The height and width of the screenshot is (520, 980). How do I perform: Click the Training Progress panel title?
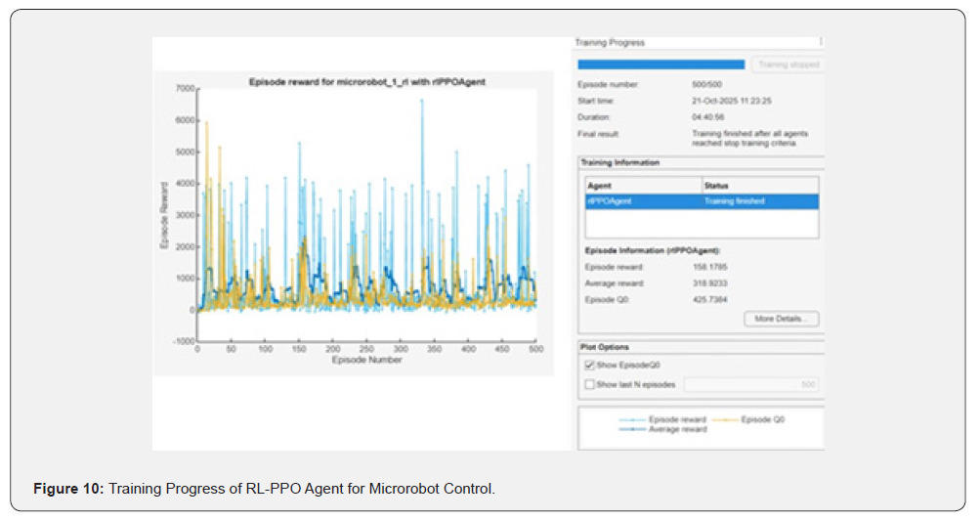[x=610, y=42]
